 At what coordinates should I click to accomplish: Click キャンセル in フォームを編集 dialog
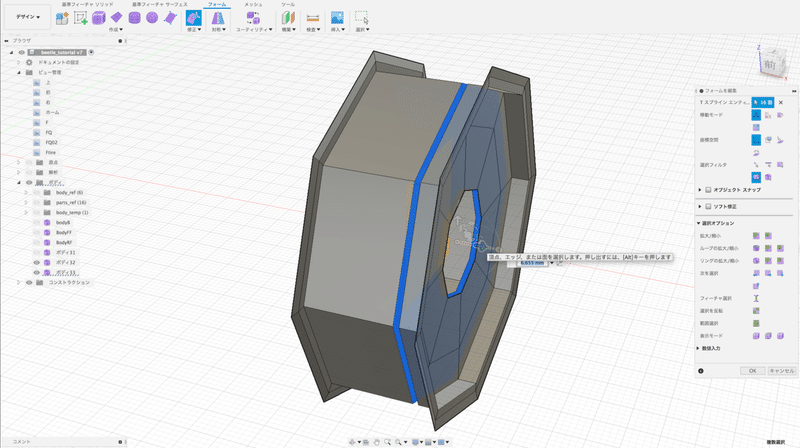tap(781, 371)
